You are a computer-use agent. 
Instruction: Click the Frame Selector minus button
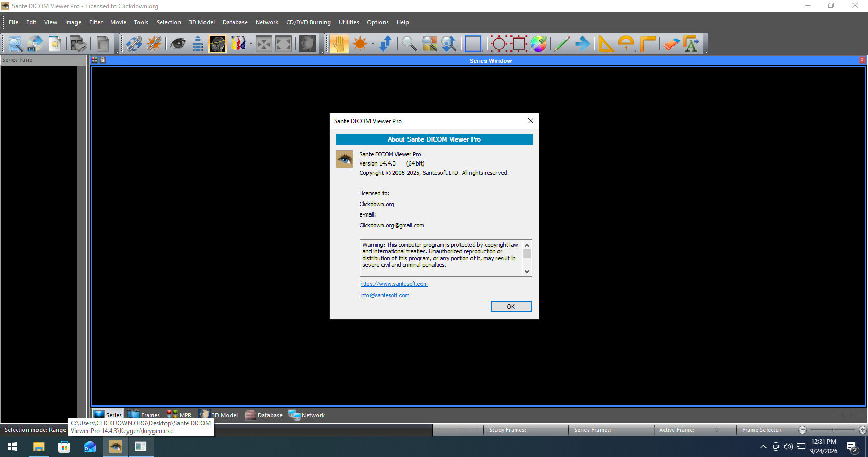coord(802,430)
